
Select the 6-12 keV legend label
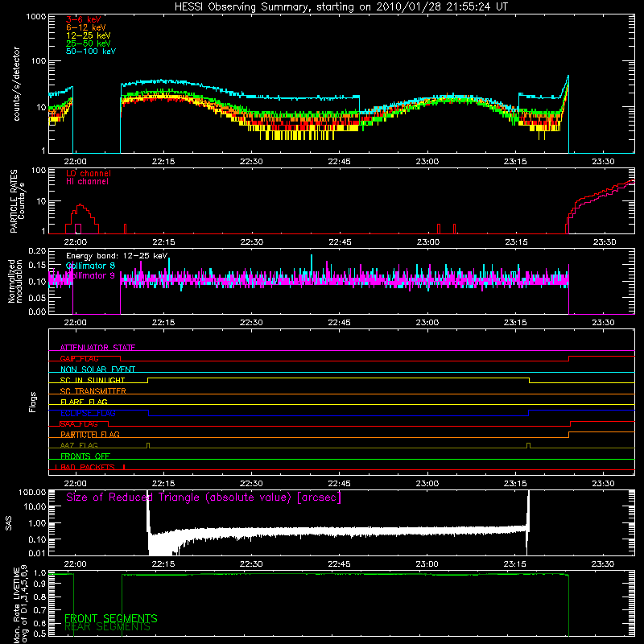pos(86,27)
